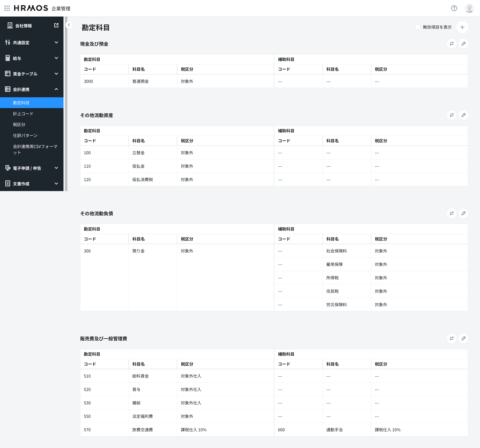
Task: Open 計上コード menu item
Action: click(x=23, y=114)
